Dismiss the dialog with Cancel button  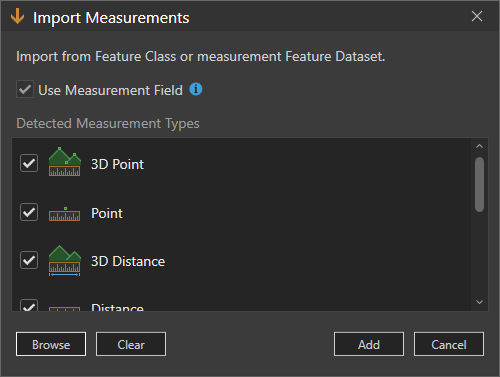[x=449, y=344]
